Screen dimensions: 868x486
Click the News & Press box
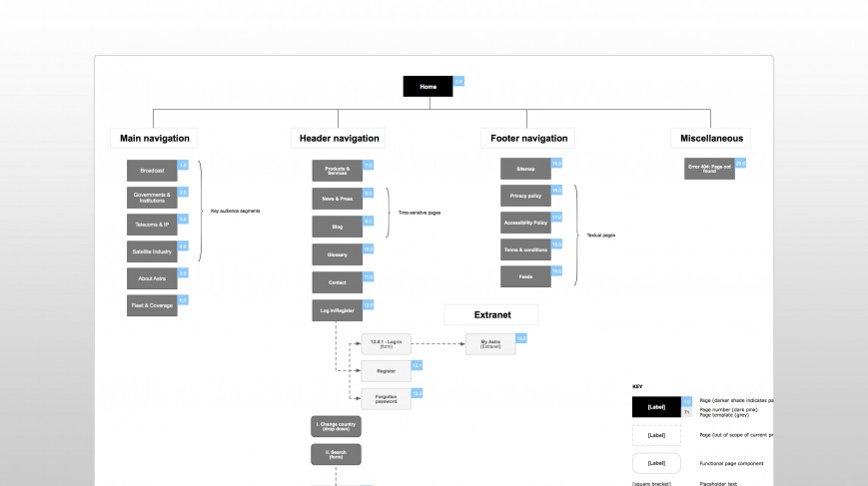tap(338, 199)
